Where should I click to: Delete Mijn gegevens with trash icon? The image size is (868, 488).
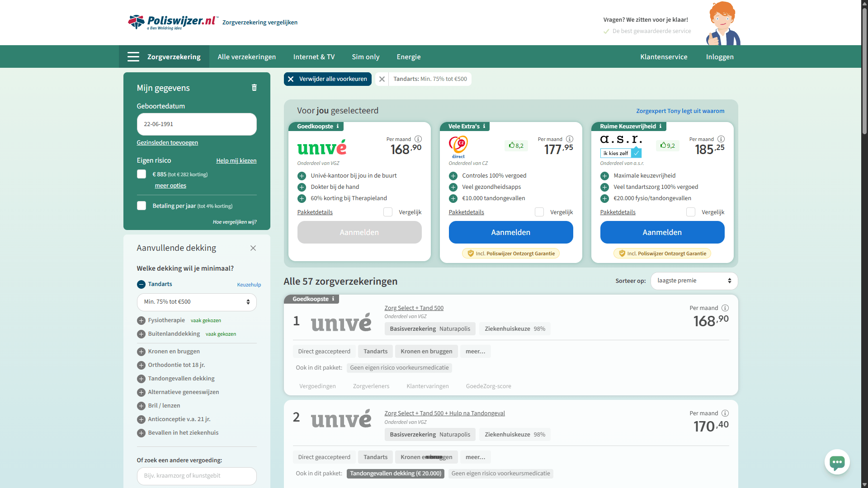(254, 88)
